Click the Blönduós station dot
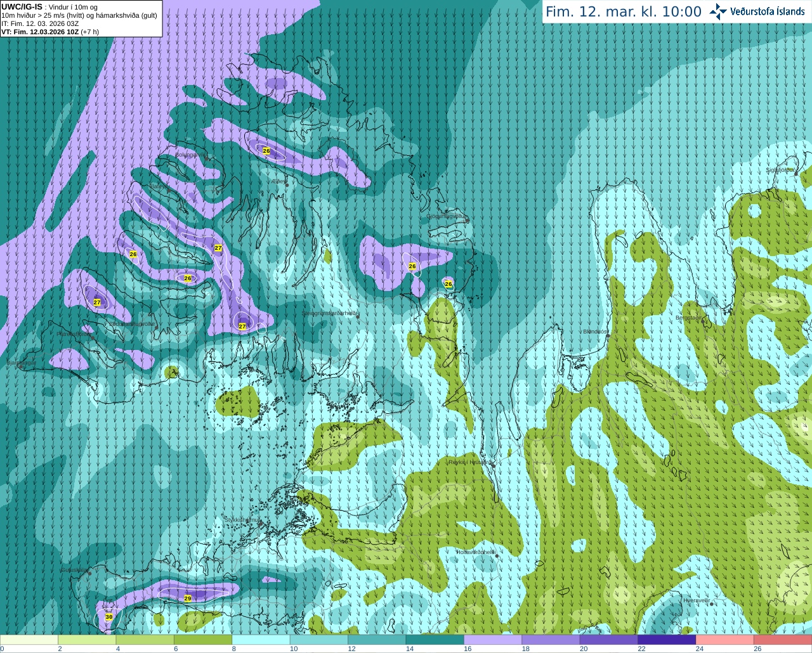812x653 pixels. click(608, 337)
